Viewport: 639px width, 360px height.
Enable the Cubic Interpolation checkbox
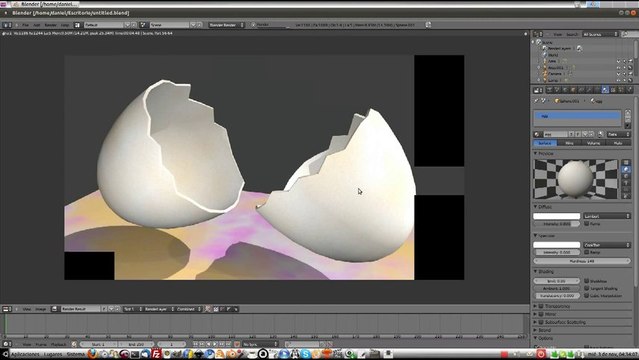586,295
